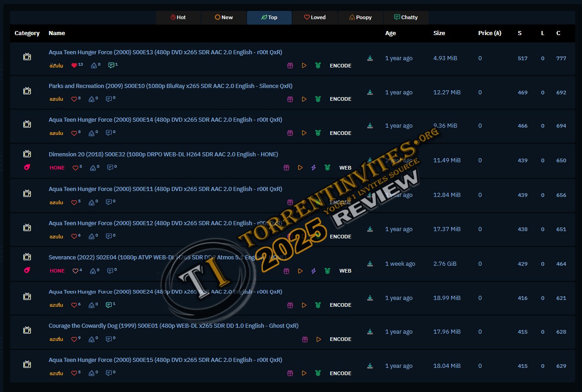
Task: Click the gift icon in Severance row
Action: click(x=286, y=271)
